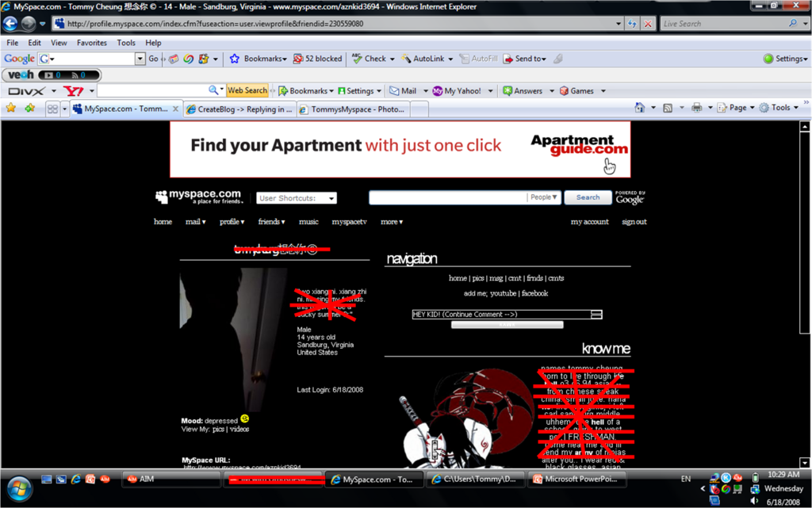The height and width of the screenshot is (508, 812).
Task: Click the 52 blocked popup blocker
Action: (317, 59)
